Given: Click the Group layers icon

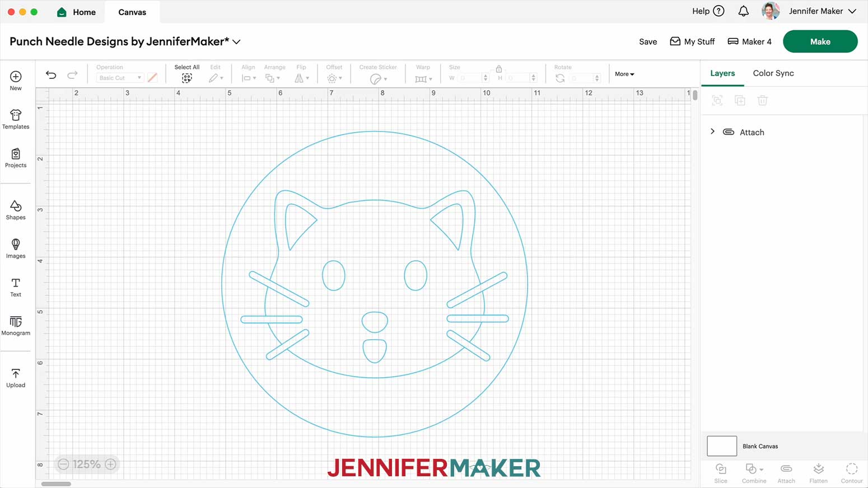Looking at the screenshot, I should tap(717, 101).
